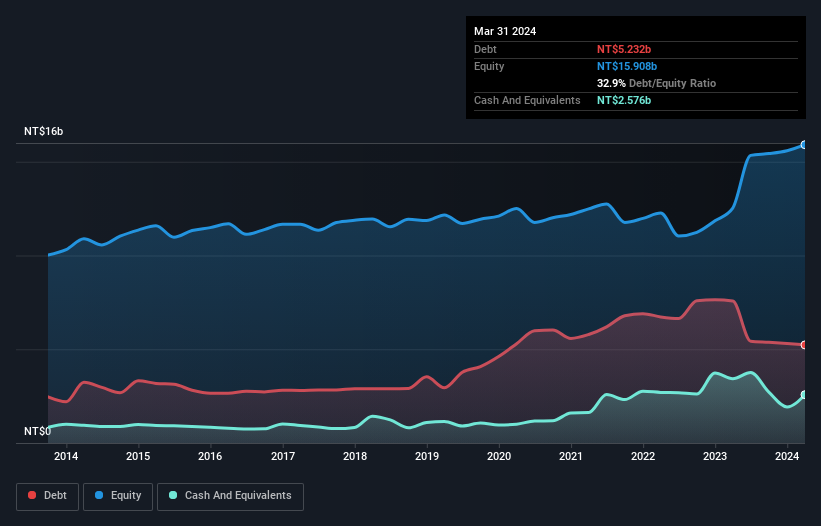Click Cash And Equivalents label in tooltip

coord(527,100)
